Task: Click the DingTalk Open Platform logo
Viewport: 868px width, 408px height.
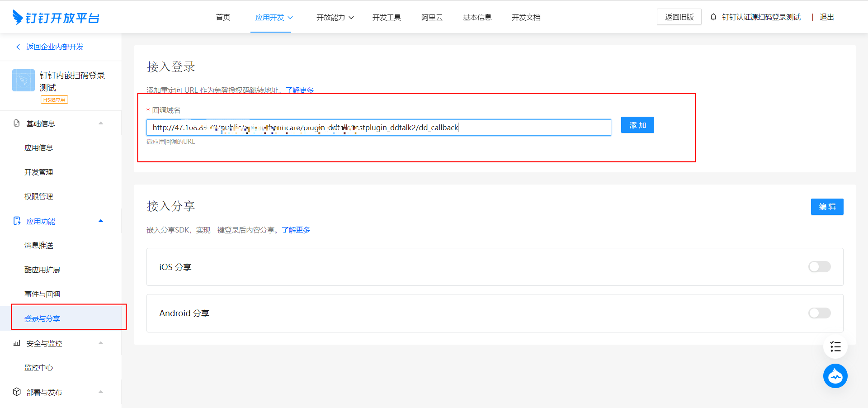Action: (56, 17)
